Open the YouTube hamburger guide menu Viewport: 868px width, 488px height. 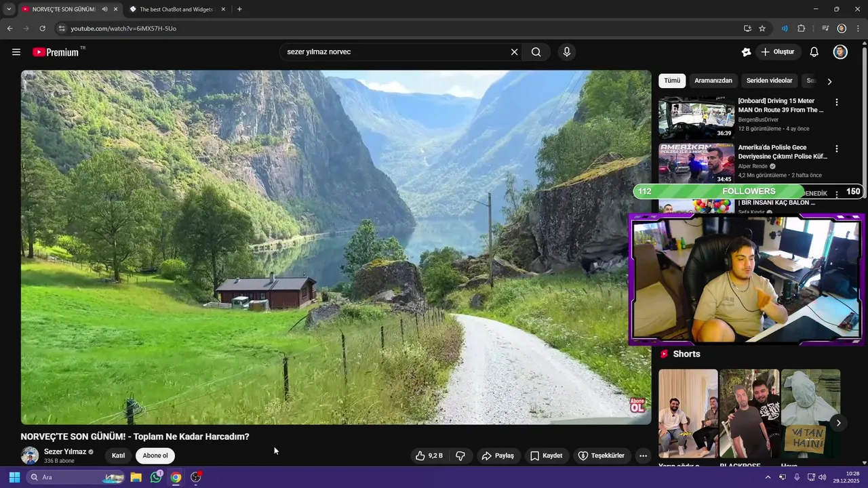[16, 52]
